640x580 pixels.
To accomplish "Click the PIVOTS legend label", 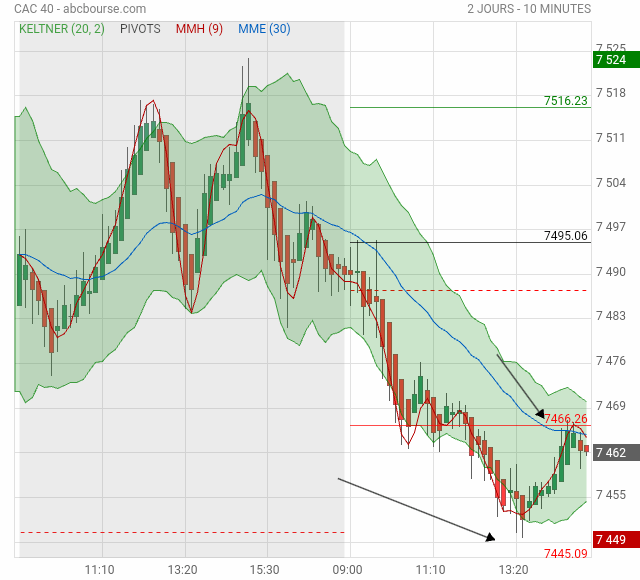I will (140, 29).
